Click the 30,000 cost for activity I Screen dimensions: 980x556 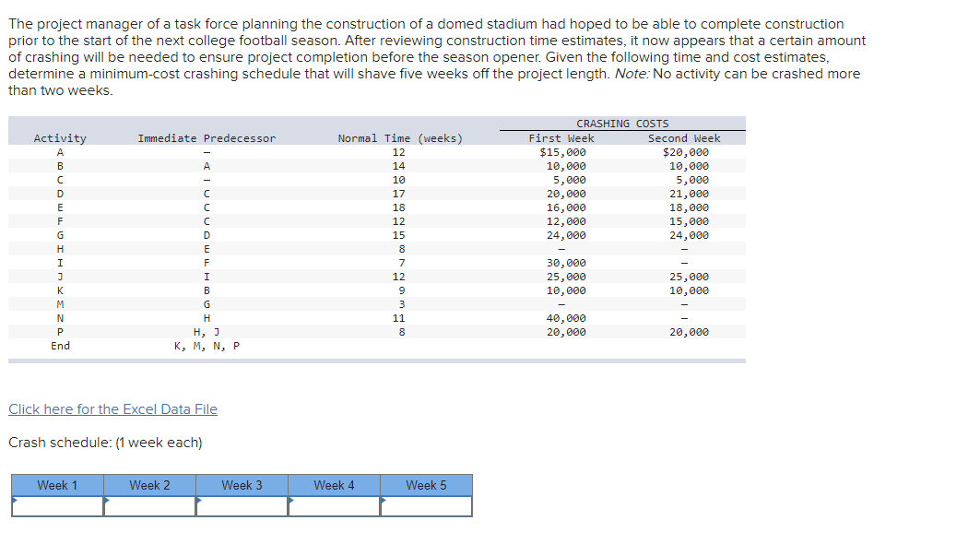pyautogui.click(x=566, y=263)
